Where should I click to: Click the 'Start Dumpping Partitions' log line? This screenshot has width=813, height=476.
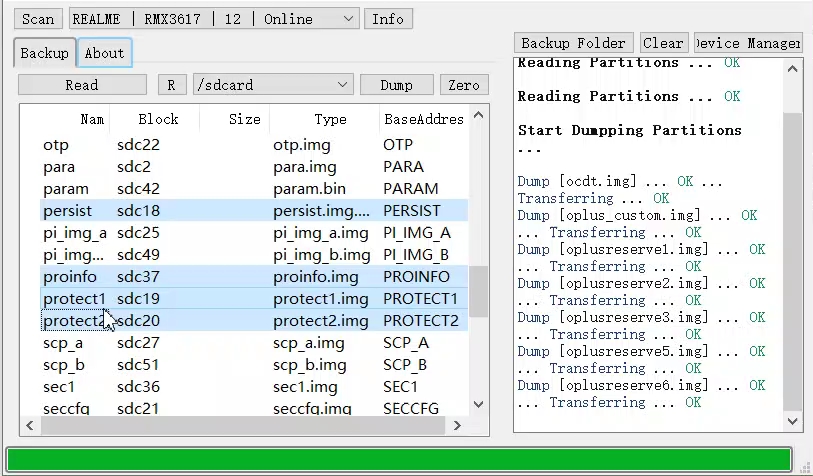629,130
